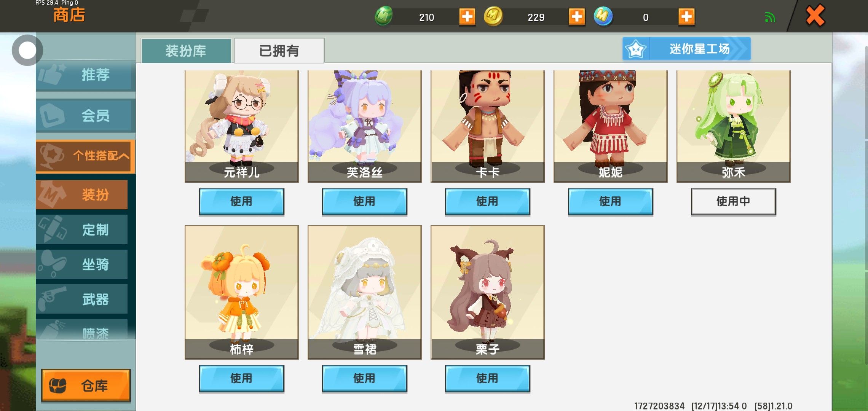Open the 迷你星工场 star banner
Image resolution: width=868 pixels, height=411 pixels.
point(686,49)
